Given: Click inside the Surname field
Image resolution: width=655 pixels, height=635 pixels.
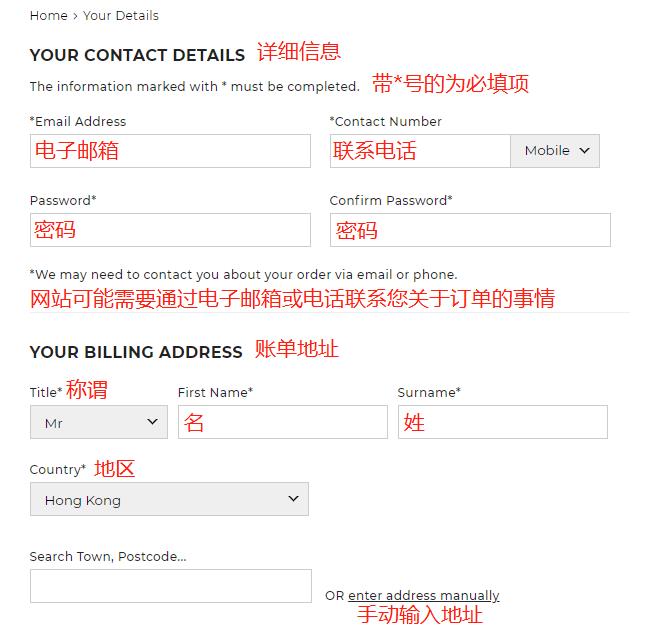Looking at the screenshot, I should click(x=502, y=422).
